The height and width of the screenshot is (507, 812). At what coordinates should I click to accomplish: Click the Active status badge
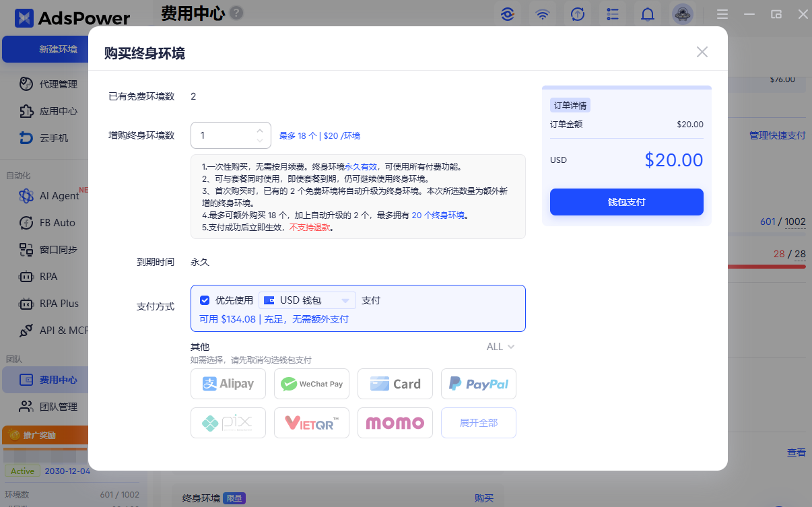pos(23,471)
